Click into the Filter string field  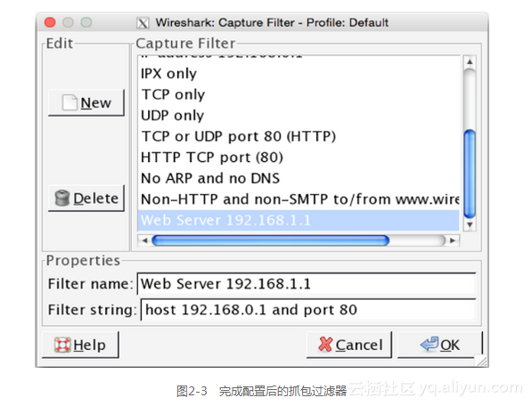click(x=308, y=310)
